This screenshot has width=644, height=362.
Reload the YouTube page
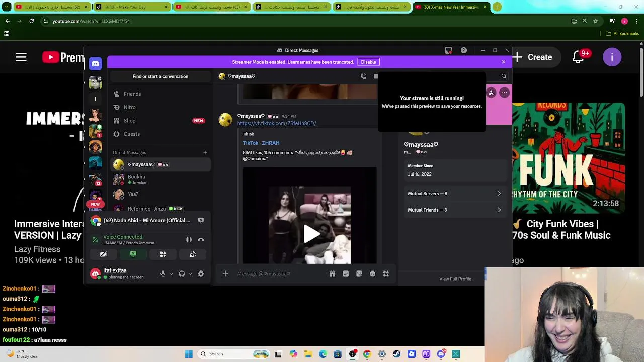(31, 21)
